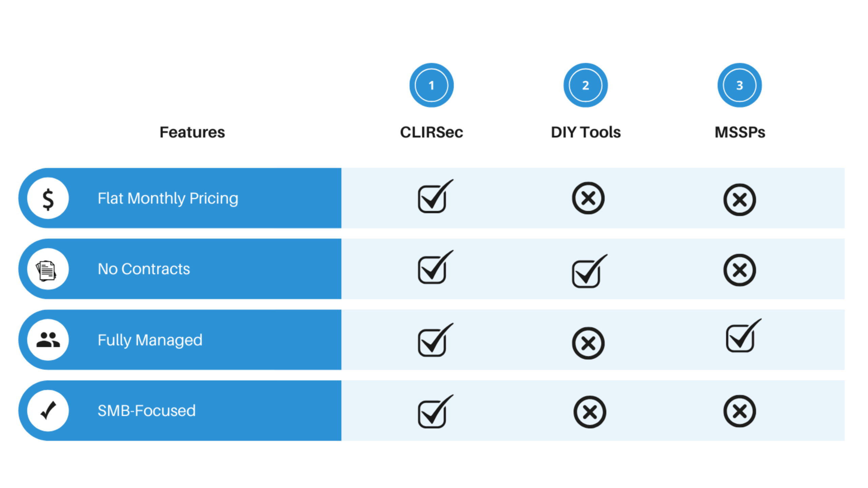Click the Fully Managed label
The height and width of the screenshot is (488, 868).
[150, 340]
